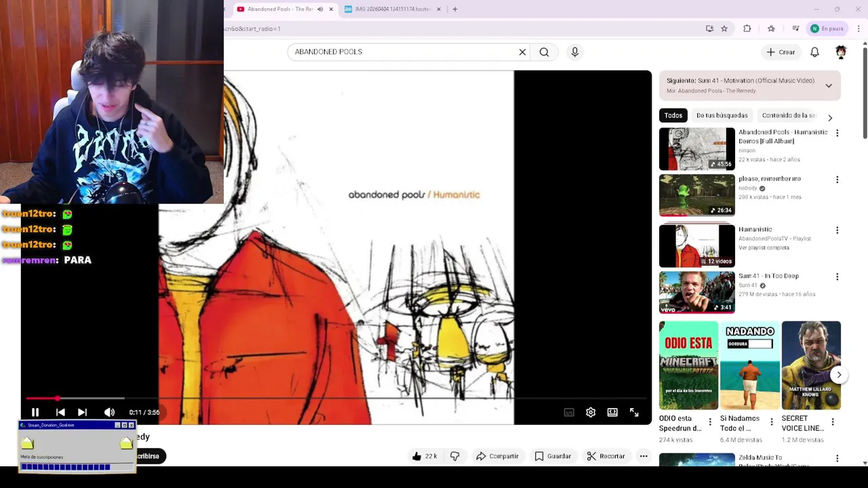This screenshot has height=488, width=868.
Task: Expand the Siguiente mix playlist panel chevron
Action: tap(829, 85)
